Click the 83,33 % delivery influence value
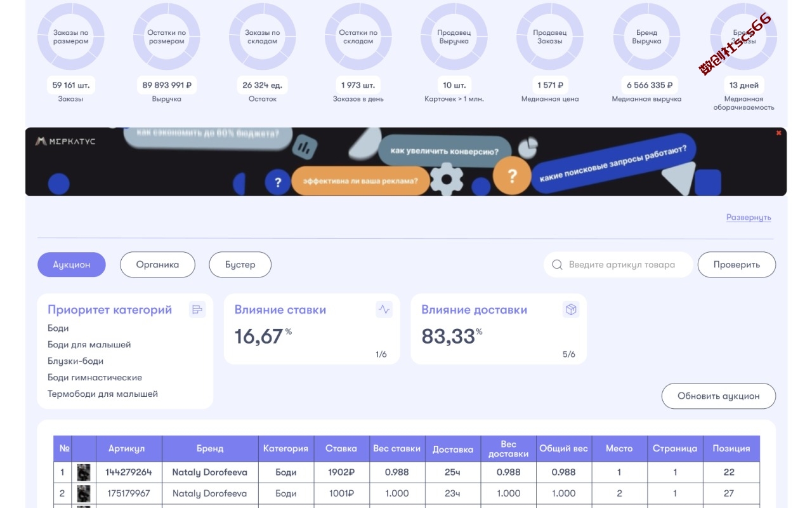 pos(452,336)
